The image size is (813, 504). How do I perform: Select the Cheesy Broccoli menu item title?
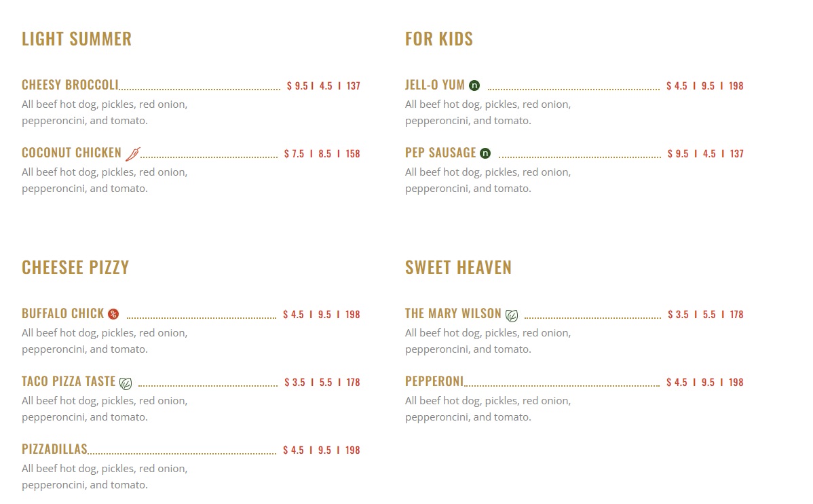70,85
